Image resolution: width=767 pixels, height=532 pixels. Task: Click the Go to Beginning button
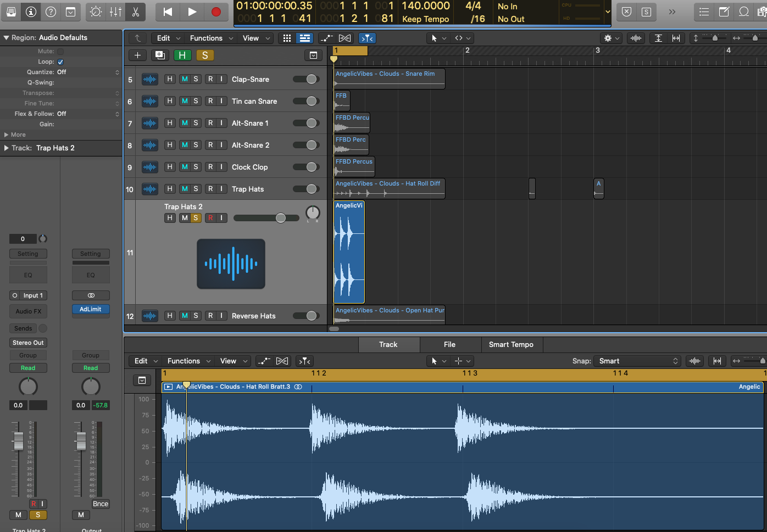(168, 12)
